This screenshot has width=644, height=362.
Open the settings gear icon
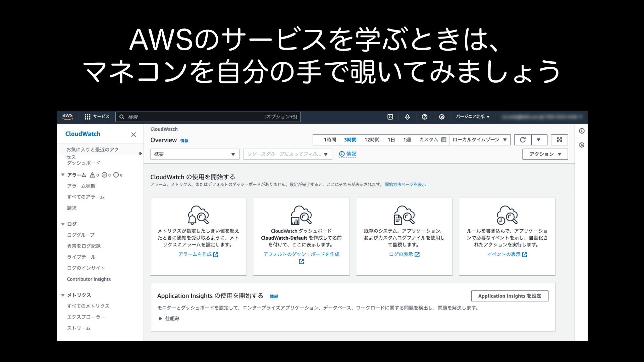(x=441, y=117)
